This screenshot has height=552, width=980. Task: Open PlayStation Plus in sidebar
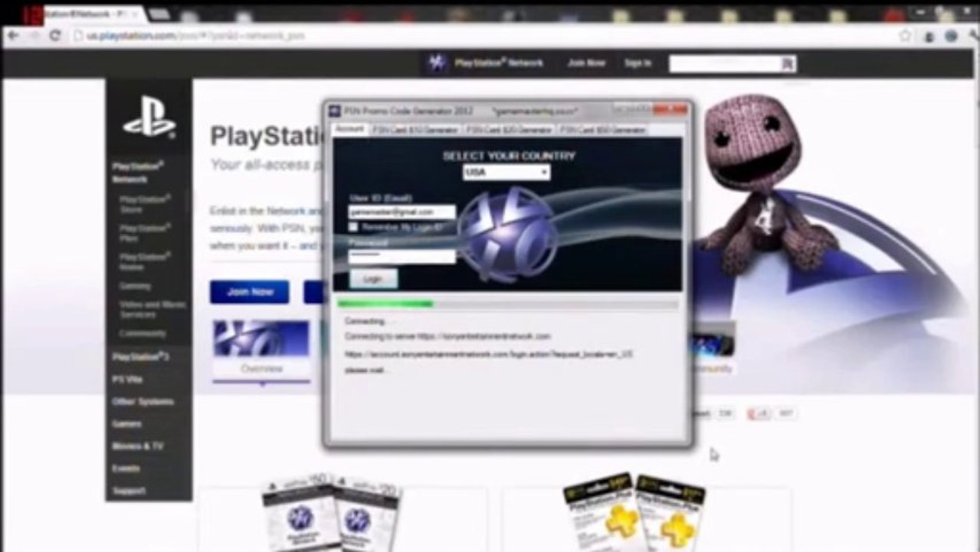(145, 232)
